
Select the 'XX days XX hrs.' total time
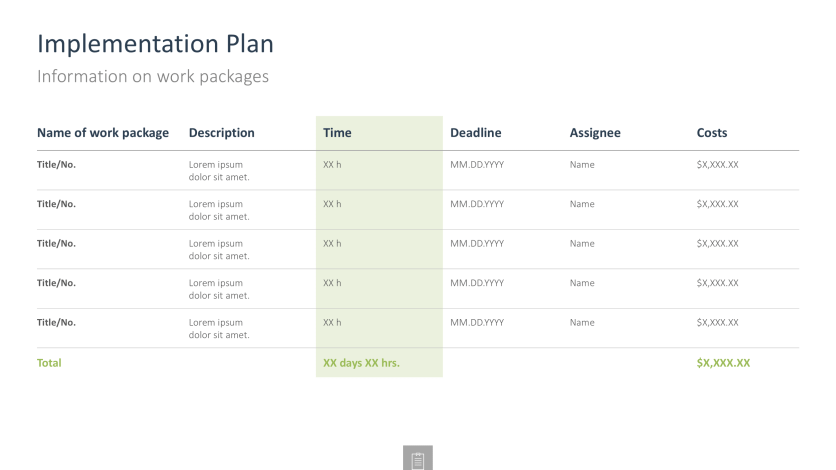point(361,363)
